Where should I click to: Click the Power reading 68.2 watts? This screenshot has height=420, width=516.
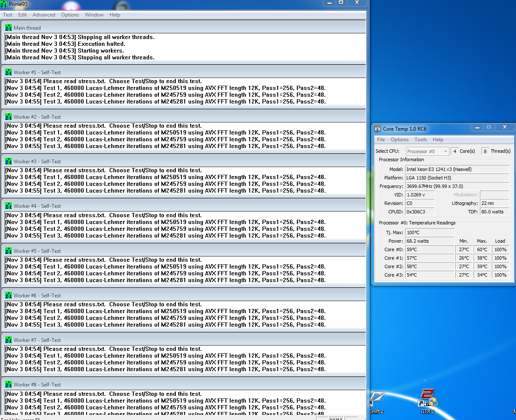point(430,241)
